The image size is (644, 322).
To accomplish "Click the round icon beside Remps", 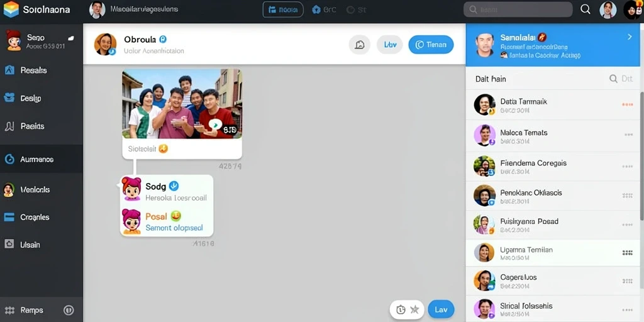I will [x=69, y=310].
